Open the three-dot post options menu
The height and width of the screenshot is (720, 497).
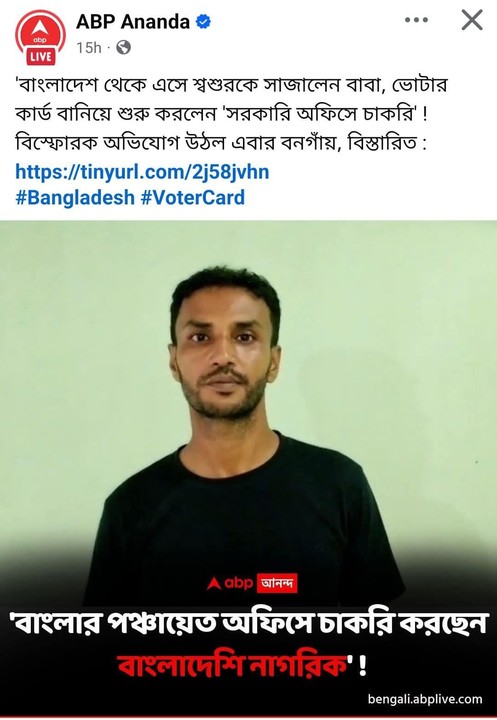416,20
